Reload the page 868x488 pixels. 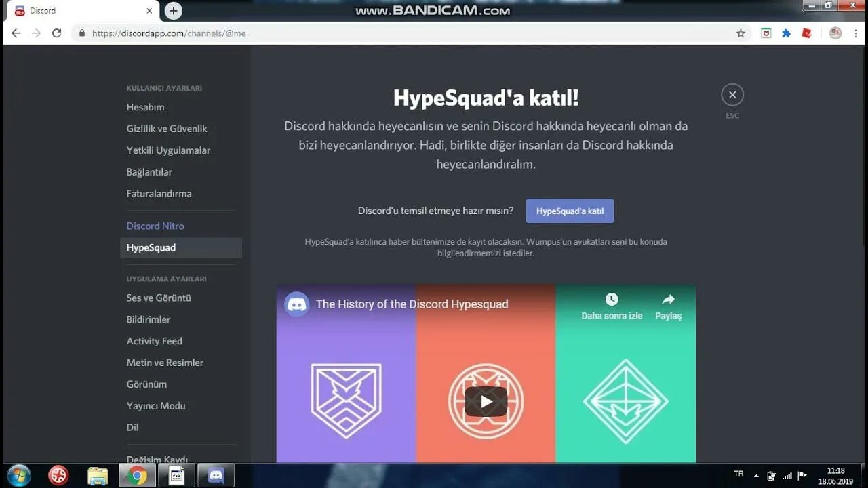(57, 33)
